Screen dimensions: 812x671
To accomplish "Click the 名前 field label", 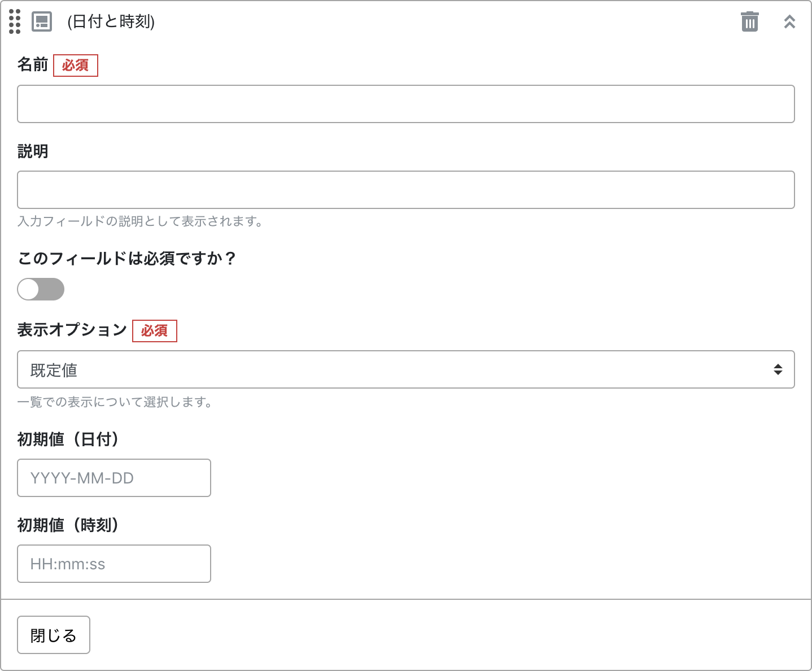I will click(x=33, y=65).
